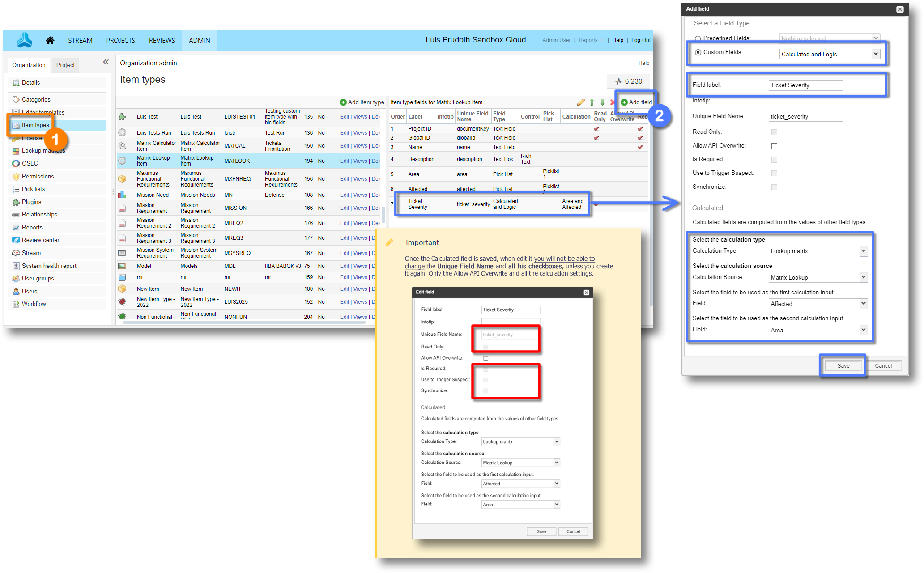
Task: Click the Field label input Ticket Severity
Action: click(x=806, y=85)
